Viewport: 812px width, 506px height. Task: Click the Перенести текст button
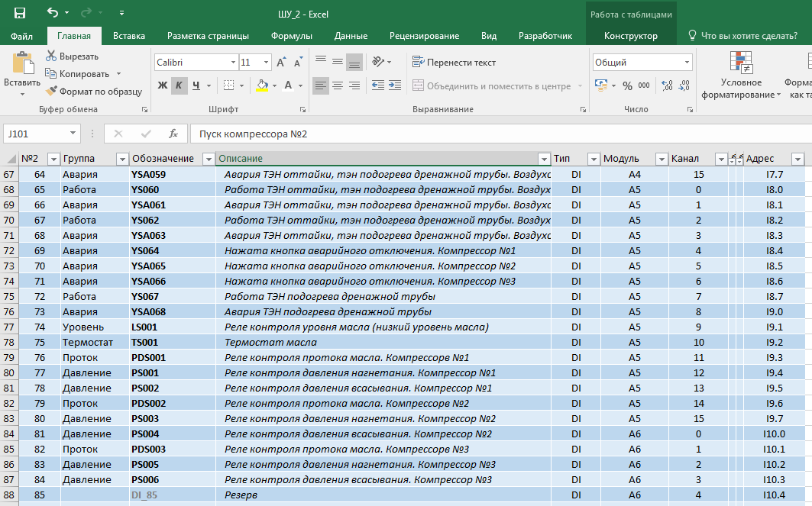coord(455,63)
